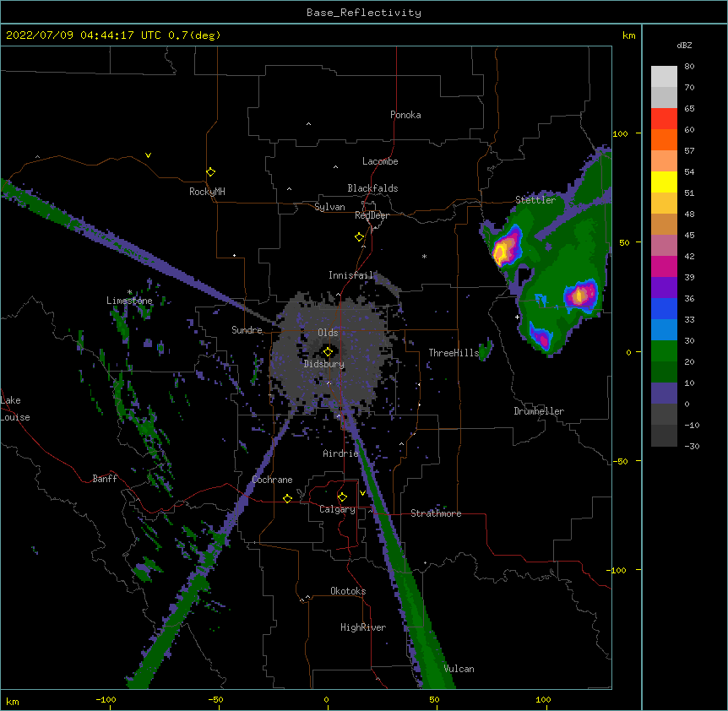The width and height of the screenshot is (728, 711).
Task: Click the yellow diamond marker near RockyMH
Action: (x=211, y=172)
